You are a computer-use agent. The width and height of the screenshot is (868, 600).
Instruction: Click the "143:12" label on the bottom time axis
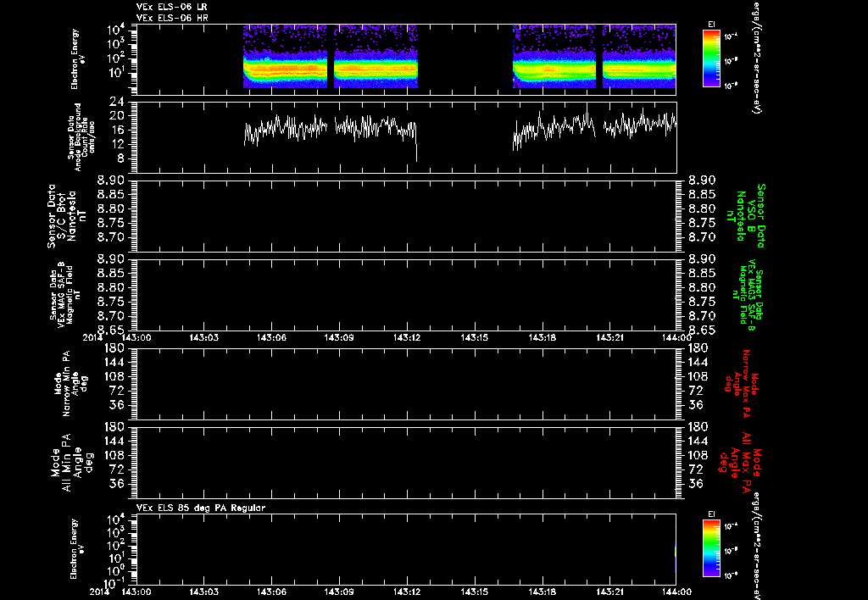pyautogui.click(x=407, y=592)
